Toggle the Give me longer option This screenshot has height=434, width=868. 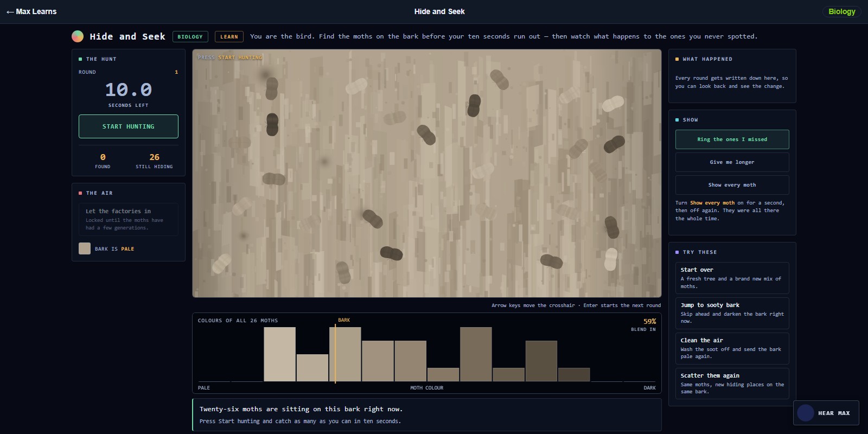(x=732, y=162)
